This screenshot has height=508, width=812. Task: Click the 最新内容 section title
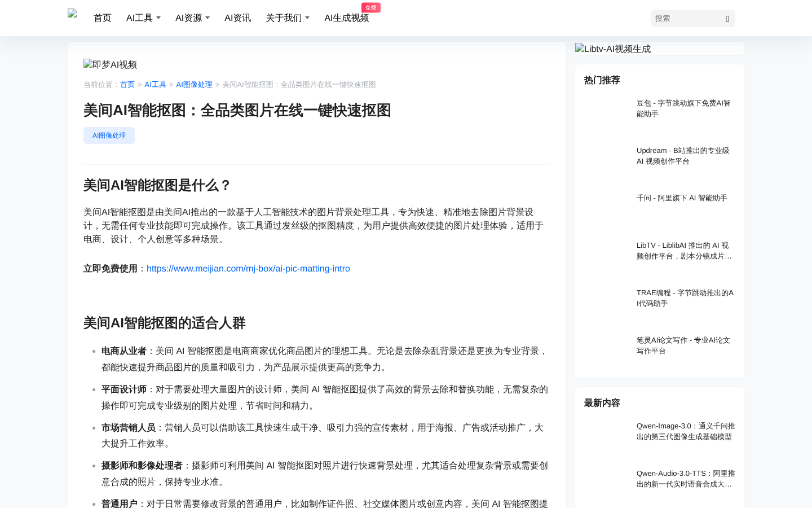point(602,403)
